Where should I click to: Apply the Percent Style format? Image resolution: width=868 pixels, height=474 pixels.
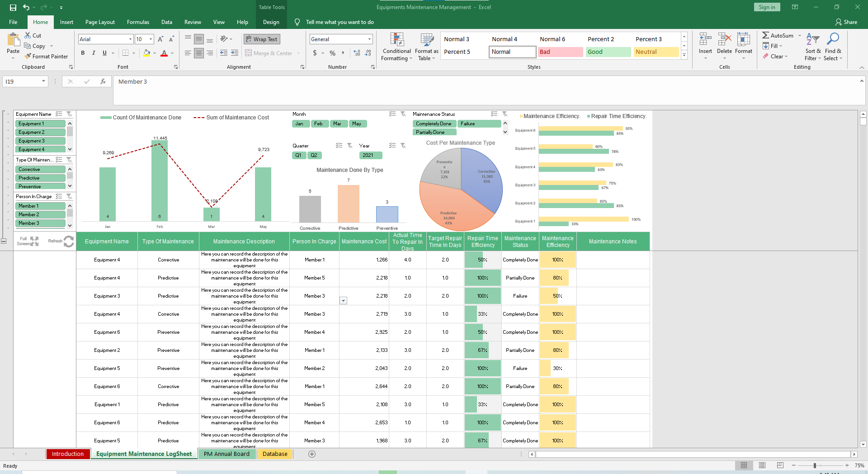click(333, 53)
